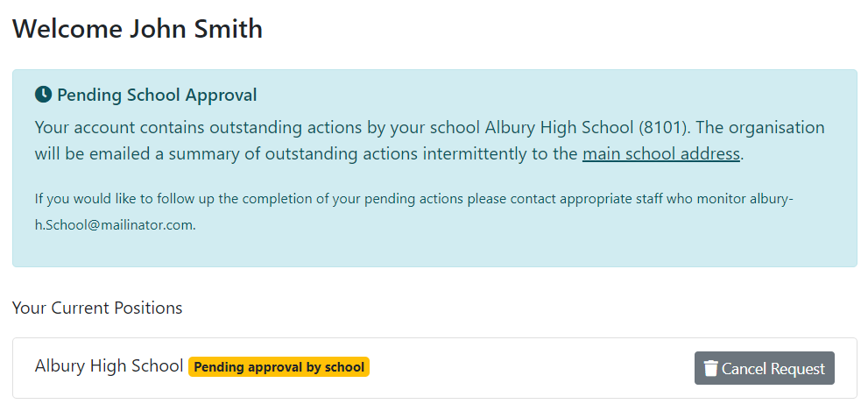The height and width of the screenshot is (411, 868).
Task: Click the Cancel Request button
Action: [x=764, y=368]
